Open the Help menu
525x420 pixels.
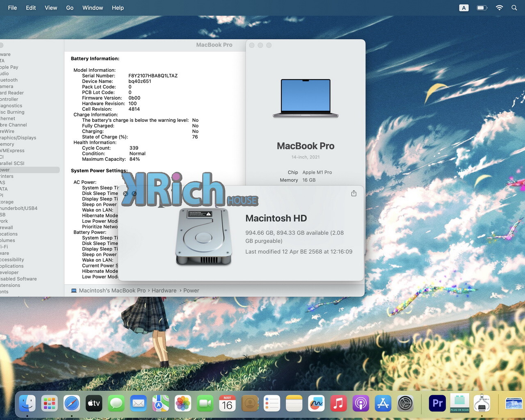point(118,8)
